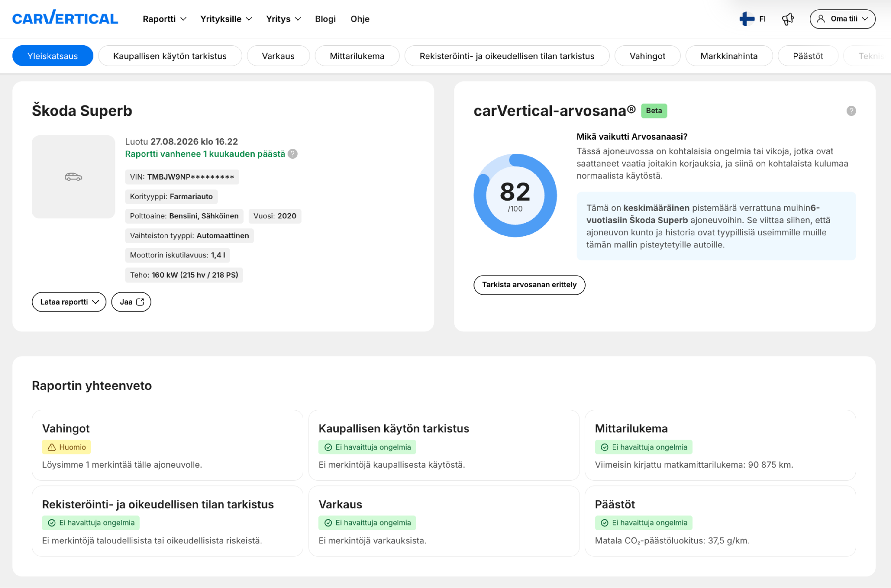Open the Kaupallisen käytön tarkistus summary card
This screenshot has height=588, width=891.
444,445
